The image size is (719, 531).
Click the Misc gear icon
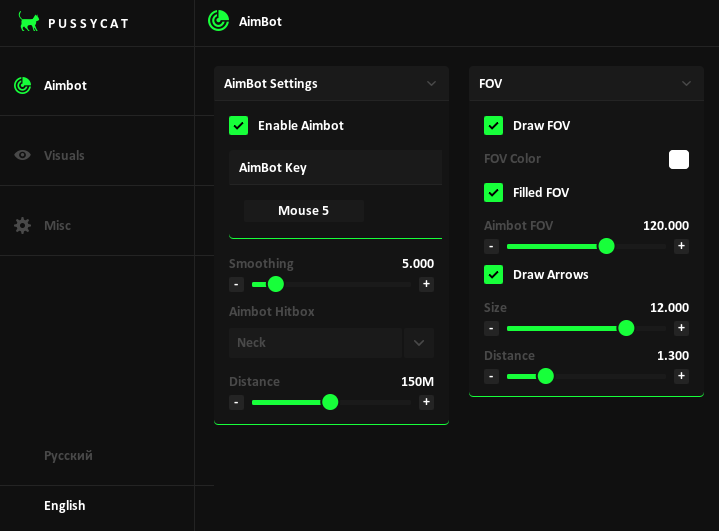pos(22,225)
